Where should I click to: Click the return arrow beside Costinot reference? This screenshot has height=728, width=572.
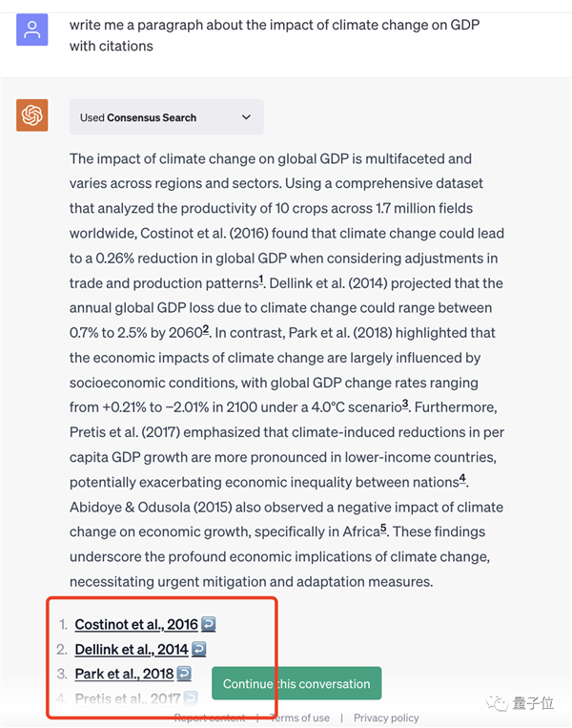[x=209, y=624]
